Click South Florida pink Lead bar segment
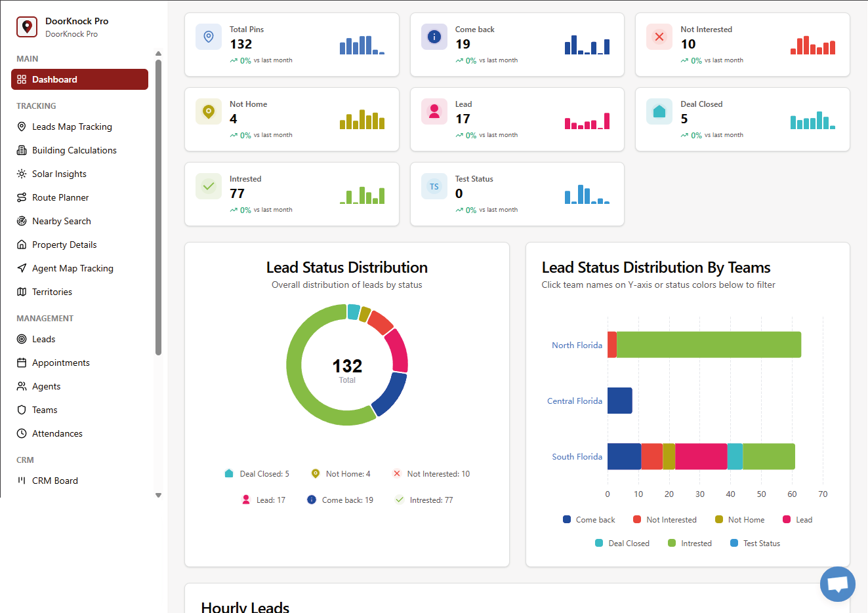The height and width of the screenshot is (613, 868). point(701,456)
